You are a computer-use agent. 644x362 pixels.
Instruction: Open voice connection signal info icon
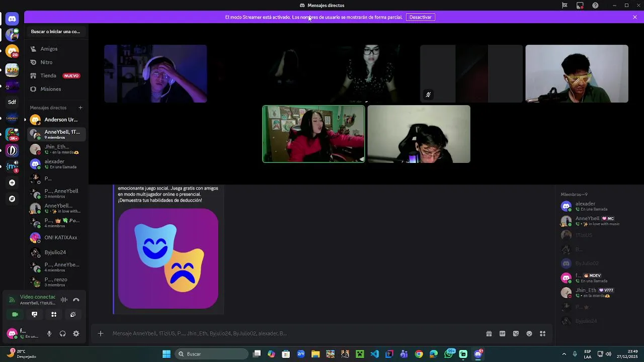click(12, 300)
